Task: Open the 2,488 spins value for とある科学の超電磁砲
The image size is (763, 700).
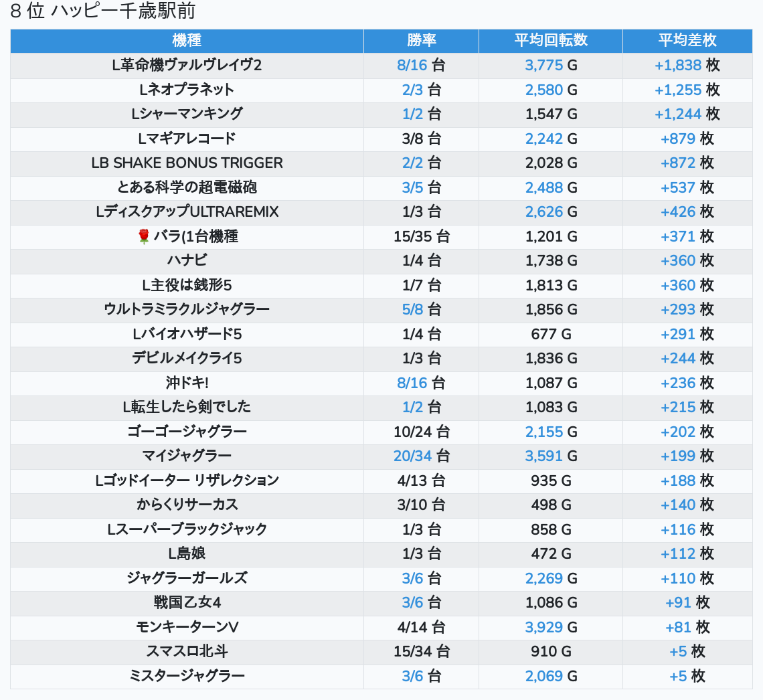Action: (x=543, y=187)
